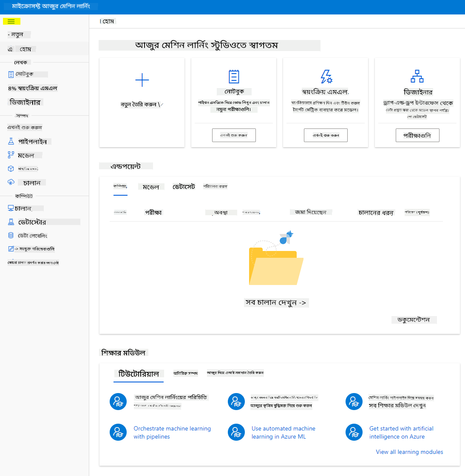
Task: Toggle the highlighted hamburger navigation menu
Action: point(11,21)
